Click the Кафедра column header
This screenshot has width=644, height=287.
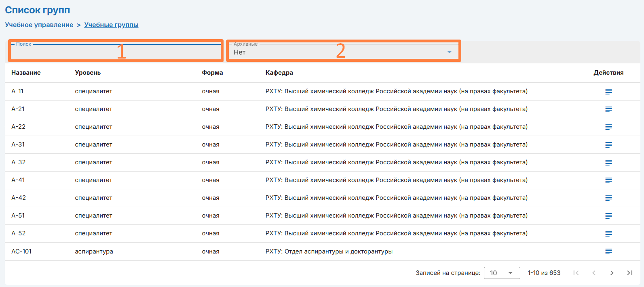[x=279, y=73]
